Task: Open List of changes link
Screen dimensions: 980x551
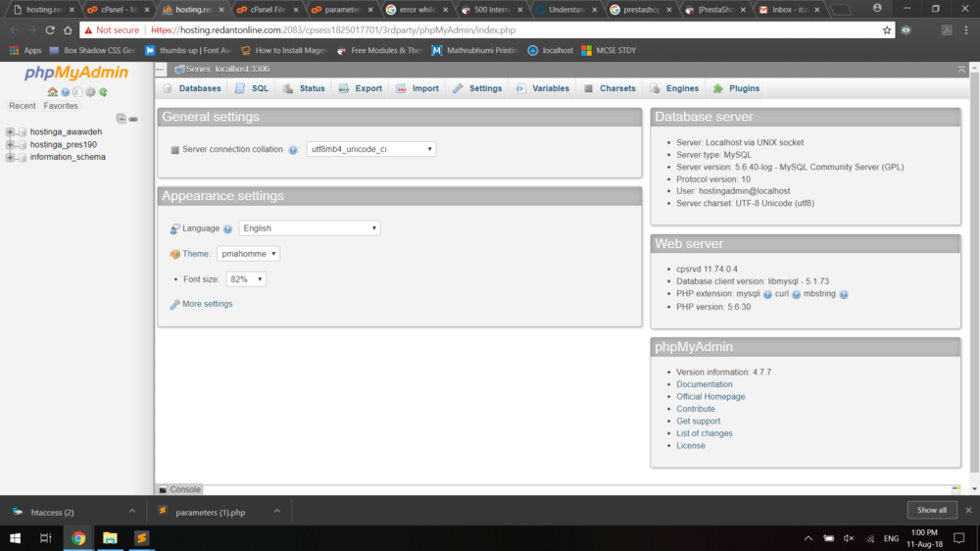Action: (705, 433)
